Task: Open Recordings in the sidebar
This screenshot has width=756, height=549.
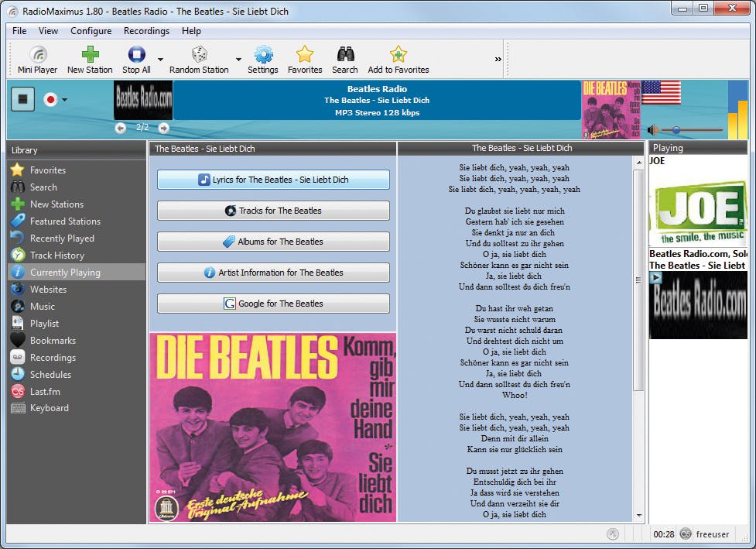Action: click(76, 358)
